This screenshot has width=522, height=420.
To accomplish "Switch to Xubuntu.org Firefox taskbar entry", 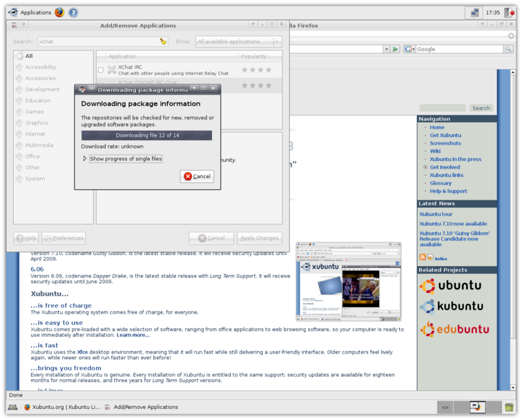I will coord(62,407).
